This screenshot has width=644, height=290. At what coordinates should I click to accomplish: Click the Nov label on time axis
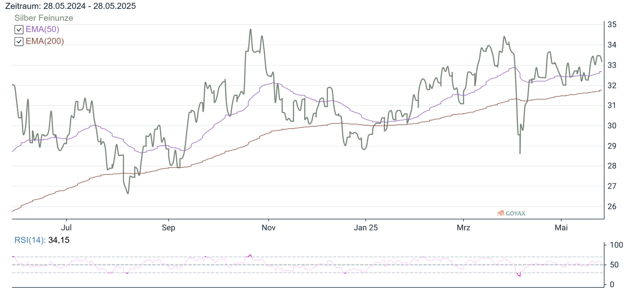268,228
